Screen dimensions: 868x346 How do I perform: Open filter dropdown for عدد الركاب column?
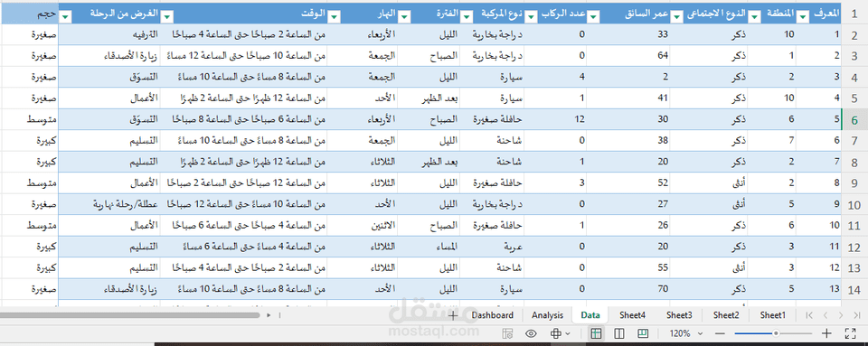532,18
